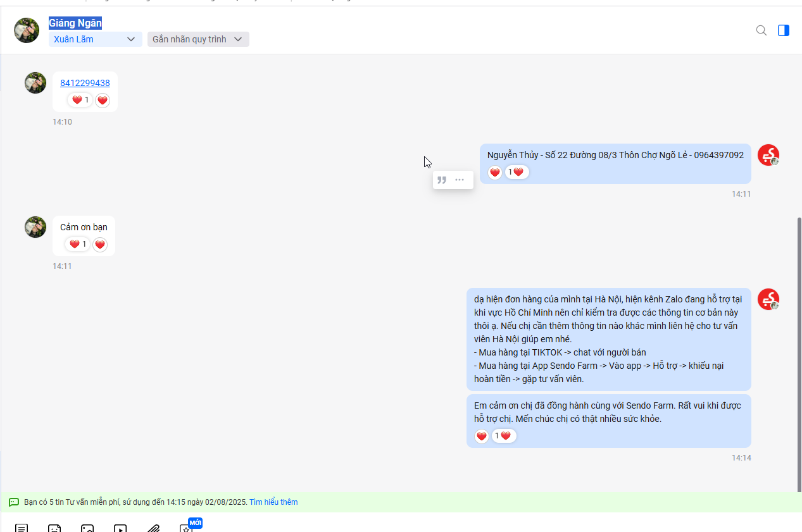Click heart count on the 8412299438 message
The width and height of the screenshot is (802, 532).
[x=80, y=100]
